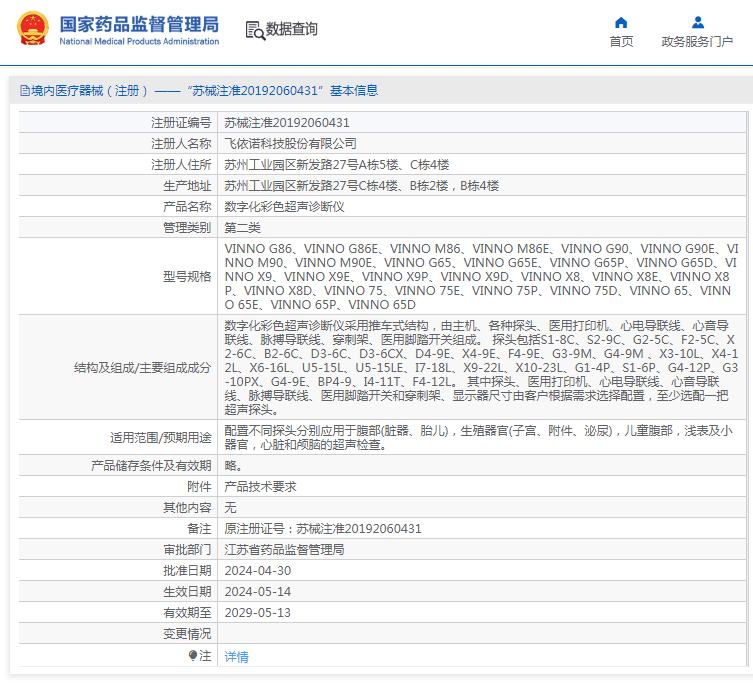Click the 备注 label
The width and height of the screenshot is (753, 683).
pos(199,529)
